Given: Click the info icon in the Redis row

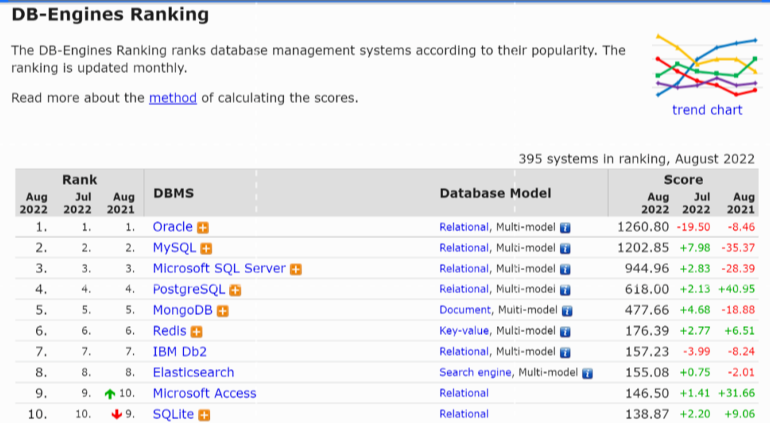Looking at the screenshot, I should tap(565, 332).
